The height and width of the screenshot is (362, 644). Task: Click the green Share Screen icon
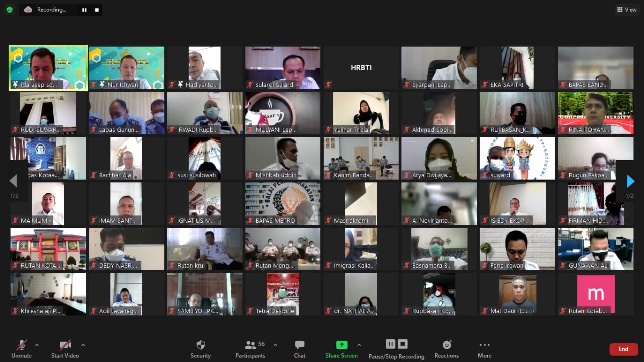click(342, 345)
